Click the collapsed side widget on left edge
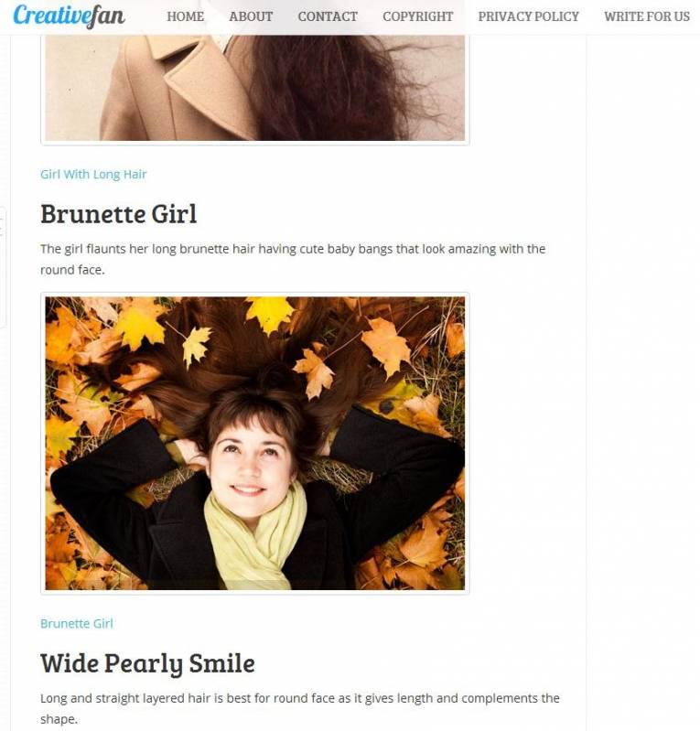The height and width of the screenshot is (731, 700). coord(3,267)
